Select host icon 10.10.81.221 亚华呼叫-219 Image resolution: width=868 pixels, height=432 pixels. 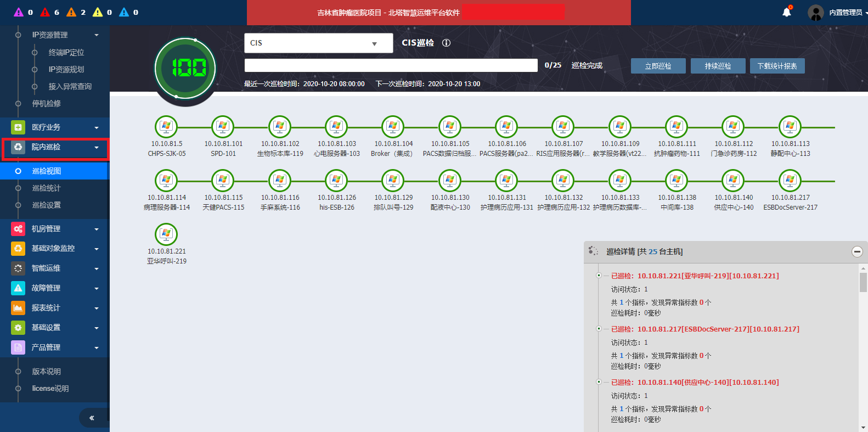click(x=166, y=234)
